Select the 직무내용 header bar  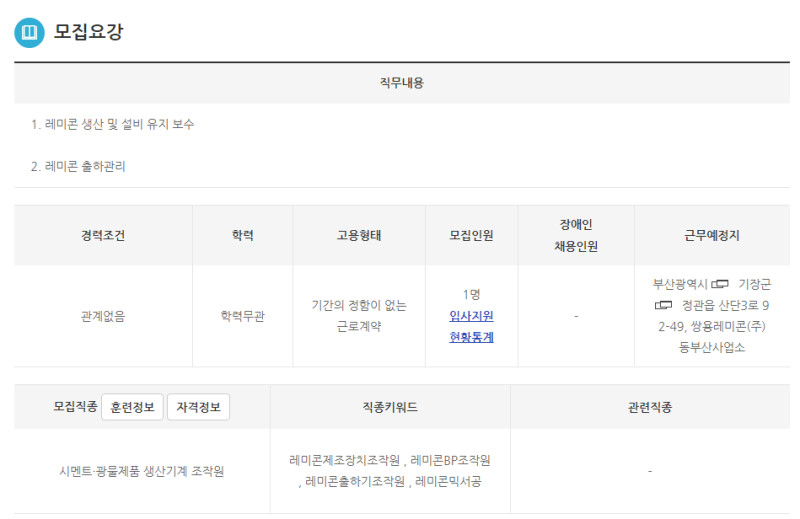tap(401, 83)
